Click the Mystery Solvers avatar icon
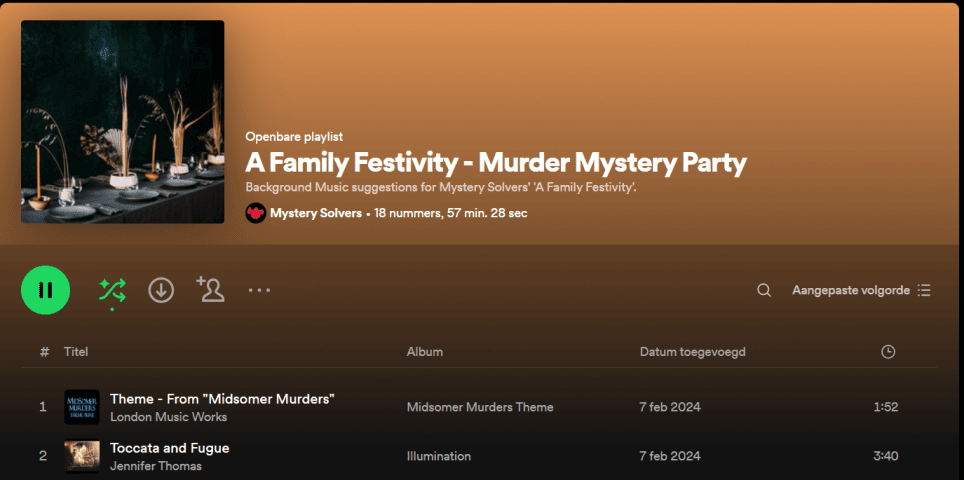 click(256, 213)
